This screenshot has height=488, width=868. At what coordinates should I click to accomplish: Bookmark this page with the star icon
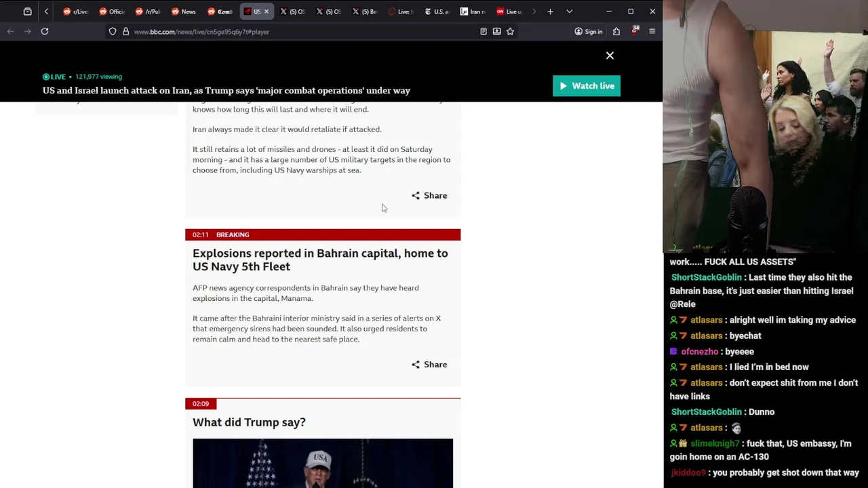tap(510, 31)
